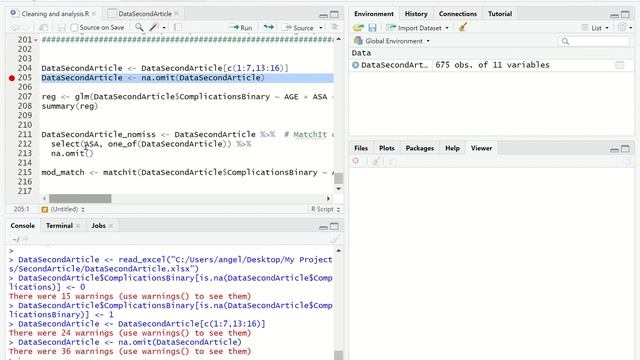Collapse code section fold arrow at line 201

tap(36, 40)
